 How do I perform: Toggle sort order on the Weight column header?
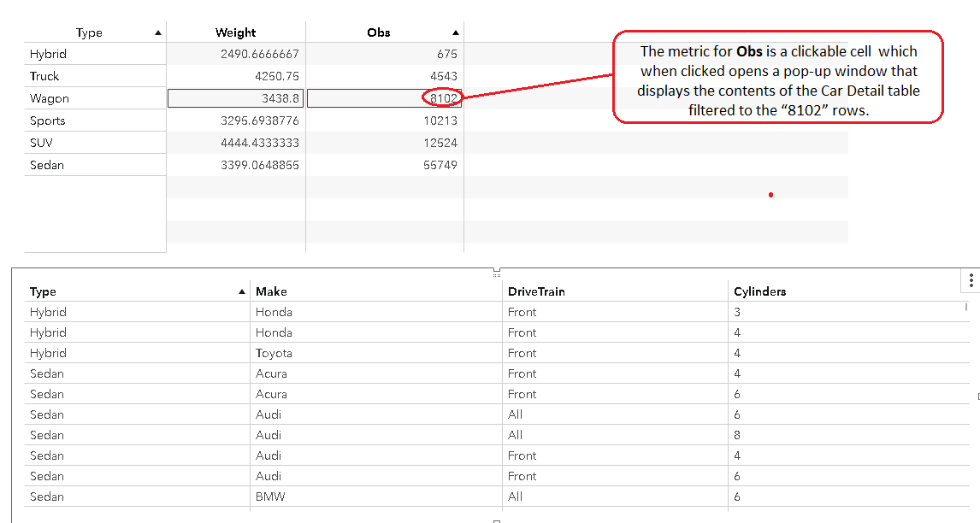pyautogui.click(x=235, y=32)
